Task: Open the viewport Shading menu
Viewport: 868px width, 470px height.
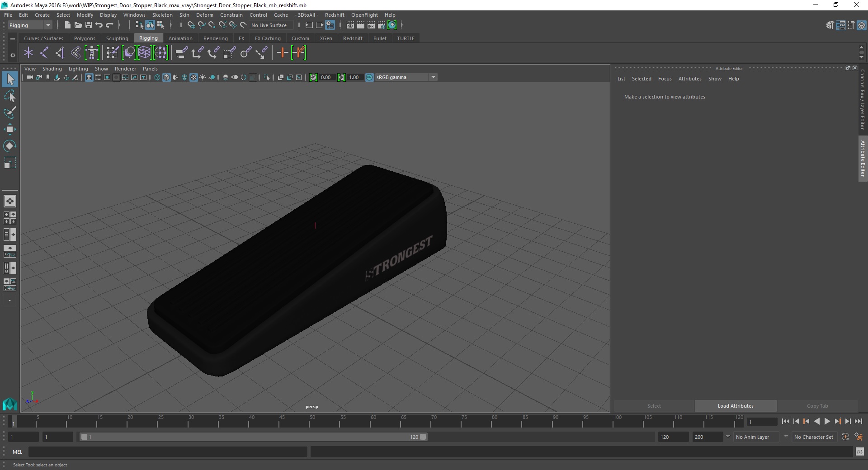Action: click(x=52, y=69)
